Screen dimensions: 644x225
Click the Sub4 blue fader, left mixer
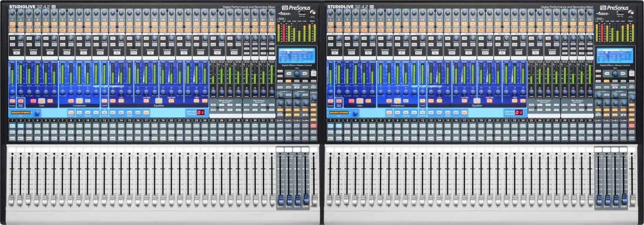pos(306,198)
